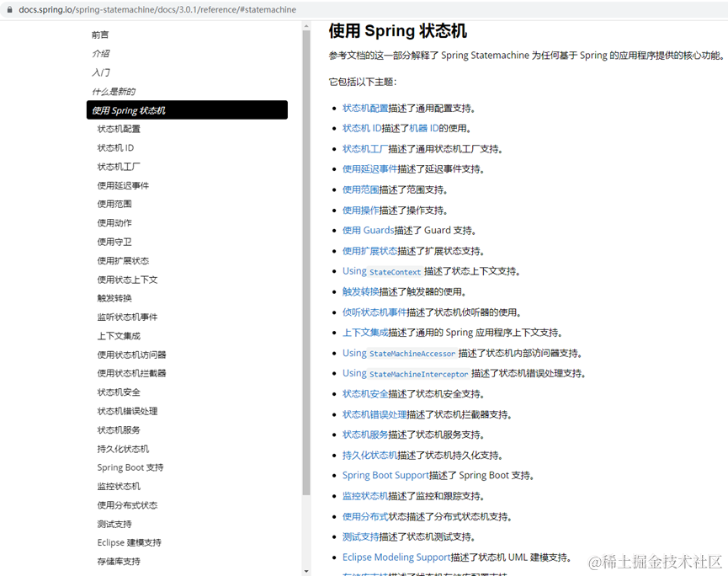728x576 pixels.
Task: Follow the 上下文集成 link in content
Action: point(365,333)
